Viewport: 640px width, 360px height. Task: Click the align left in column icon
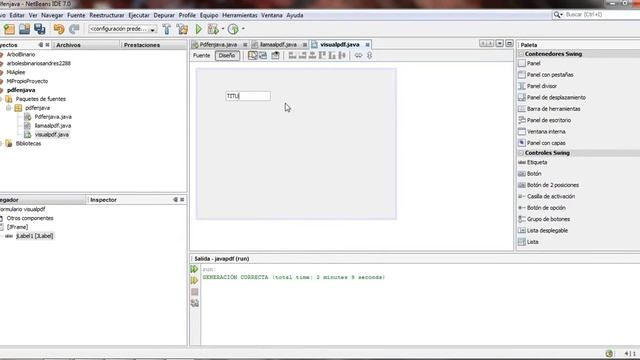[292, 55]
